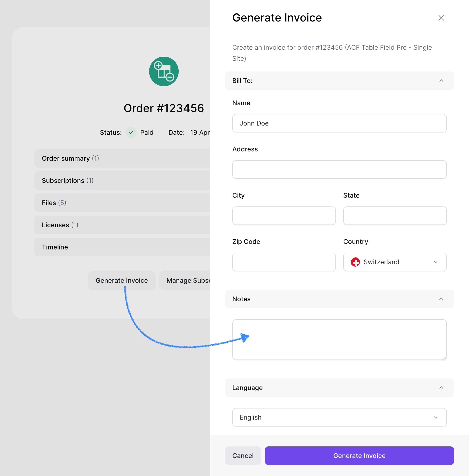Click into the City input field

tap(284, 216)
